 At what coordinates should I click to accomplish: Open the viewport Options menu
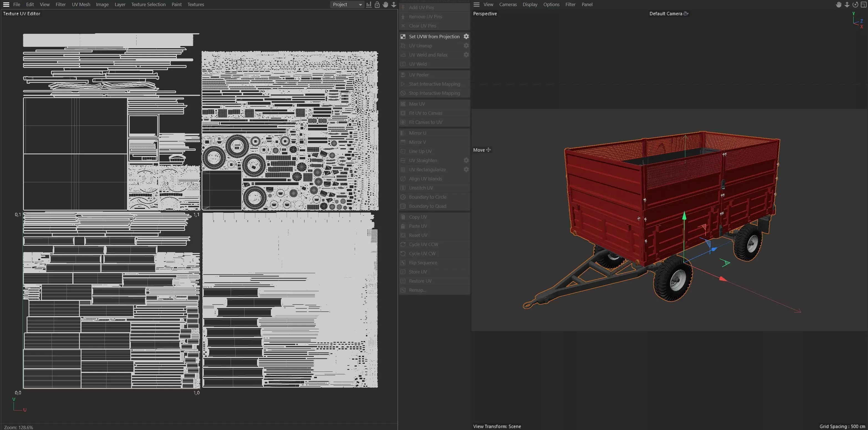click(x=551, y=4)
